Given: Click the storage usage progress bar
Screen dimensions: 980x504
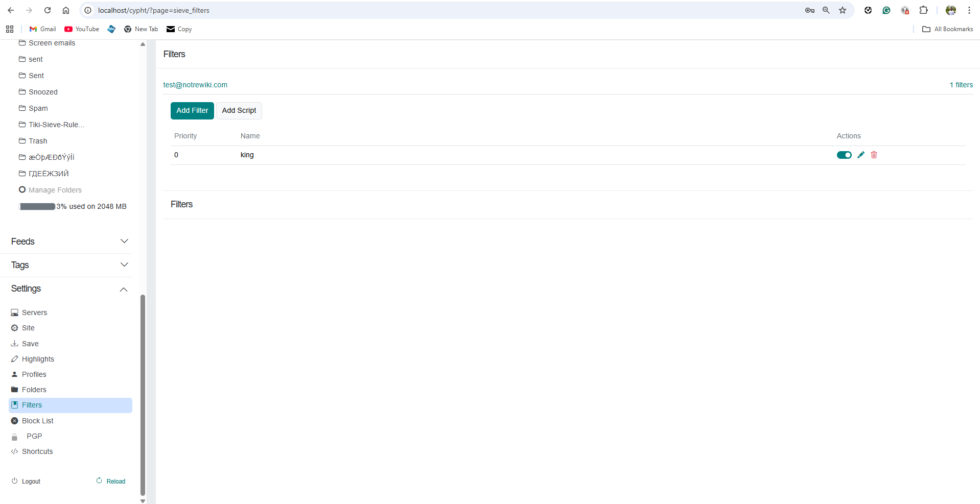Looking at the screenshot, I should (37, 206).
